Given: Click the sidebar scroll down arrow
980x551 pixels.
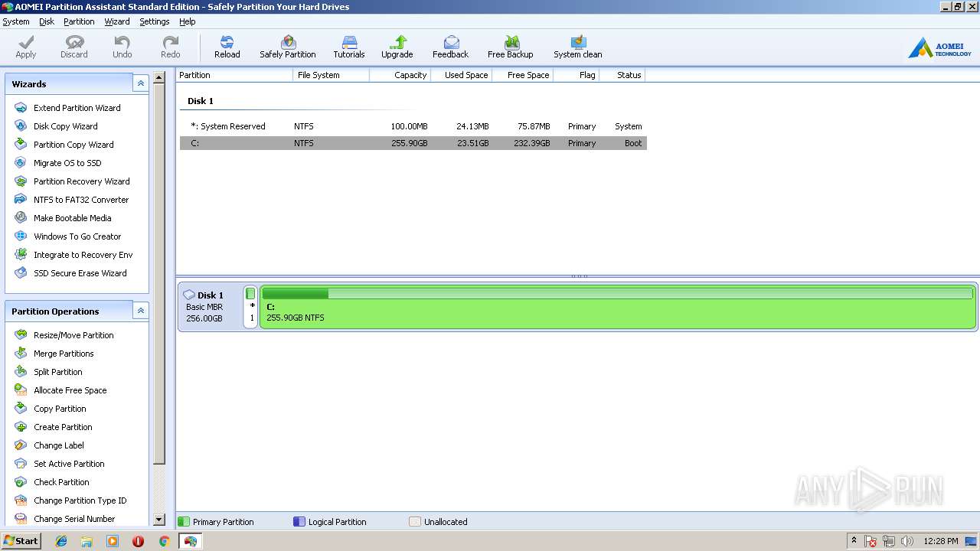Looking at the screenshot, I should coord(159,520).
